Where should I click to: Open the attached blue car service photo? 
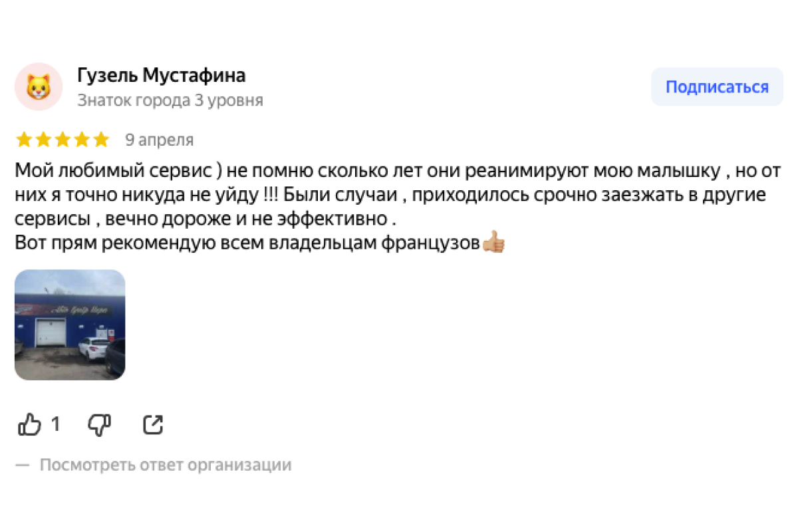point(70,325)
